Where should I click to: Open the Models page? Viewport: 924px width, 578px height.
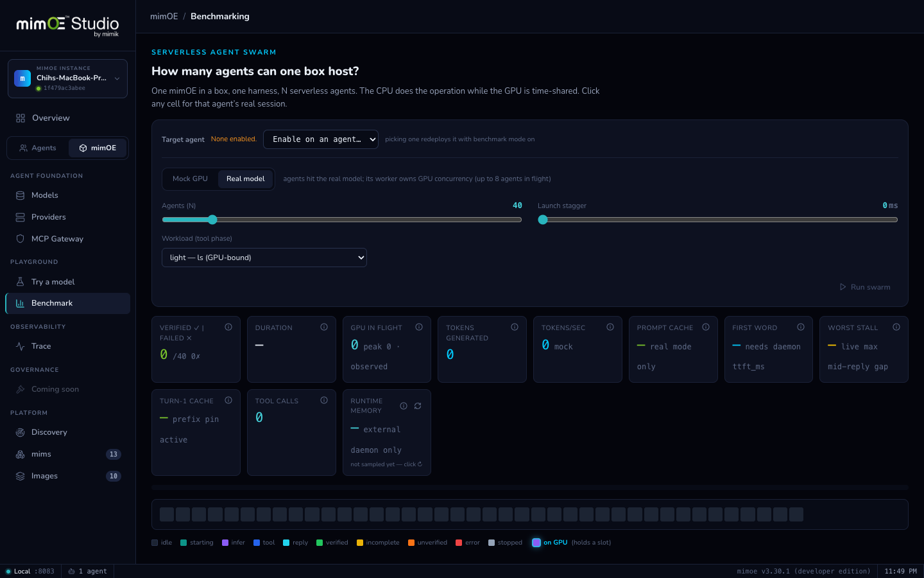(68, 195)
